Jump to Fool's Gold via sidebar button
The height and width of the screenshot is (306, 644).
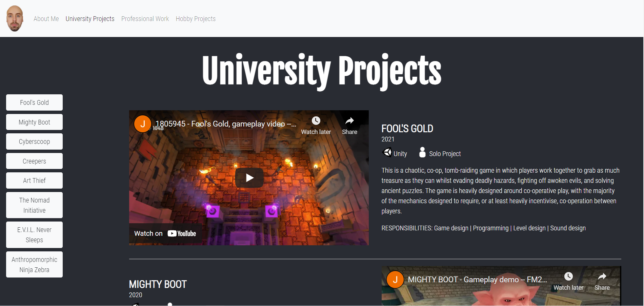coord(34,102)
